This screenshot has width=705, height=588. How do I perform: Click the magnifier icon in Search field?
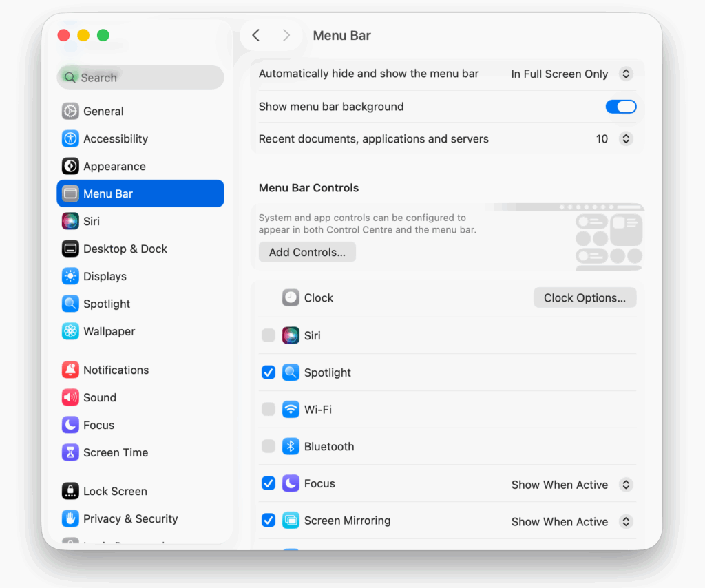70,77
